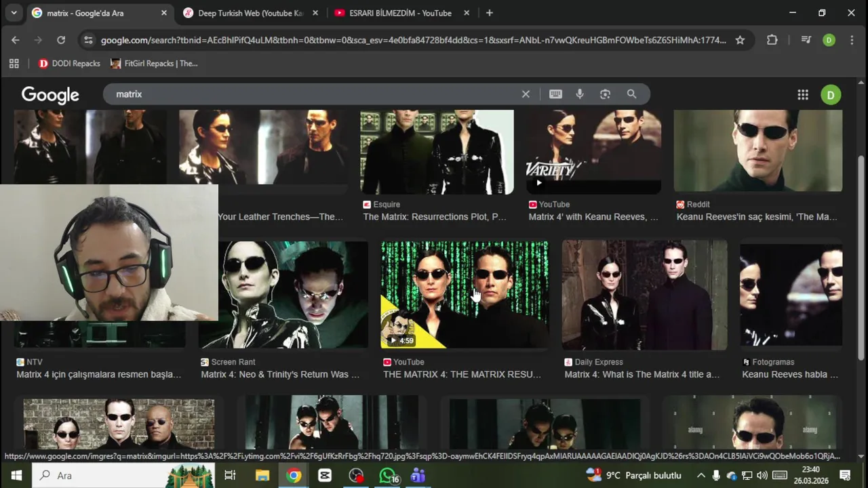Open Microsoft Teams from taskbar
This screenshot has height=488, width=868.
tap(418, 475)
